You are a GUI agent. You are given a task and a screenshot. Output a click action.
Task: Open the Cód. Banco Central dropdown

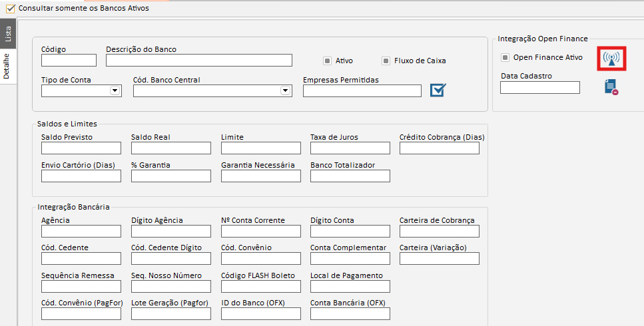pos(286,90)
